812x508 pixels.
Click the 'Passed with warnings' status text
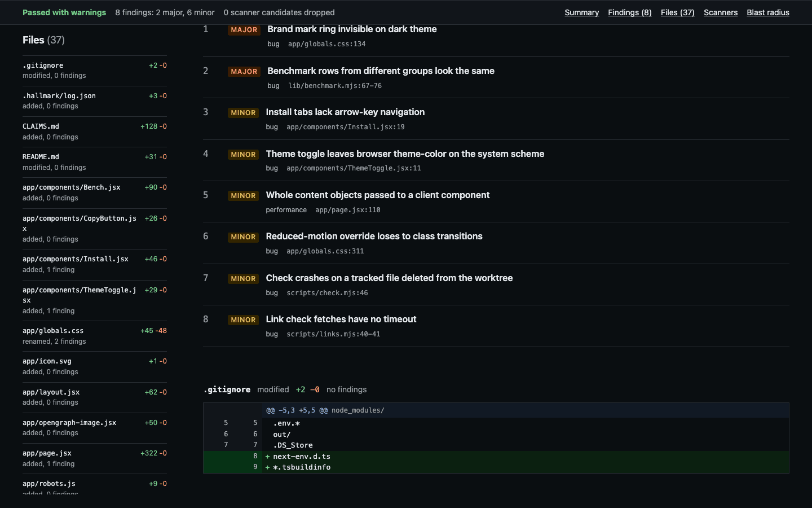[x=64, y=12]
